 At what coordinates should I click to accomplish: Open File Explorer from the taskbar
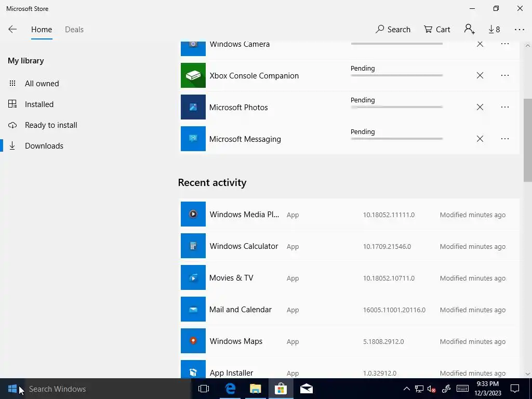[x=256, y=389]
